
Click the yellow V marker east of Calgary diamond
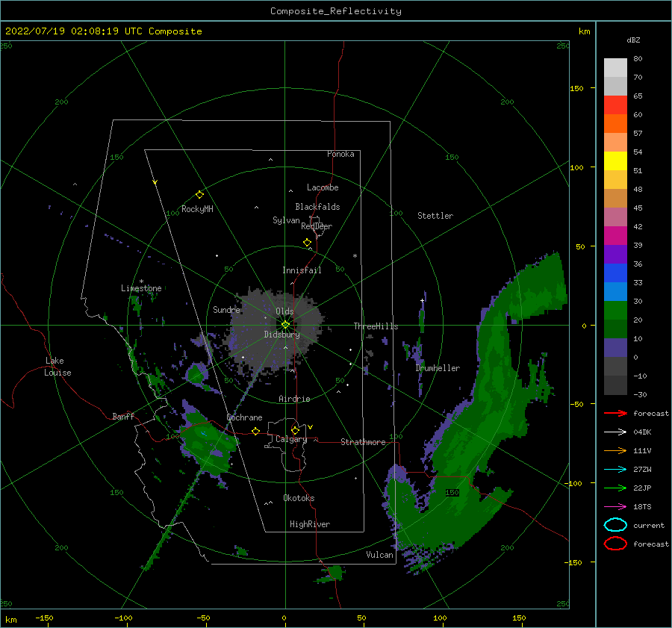[311, 427]
